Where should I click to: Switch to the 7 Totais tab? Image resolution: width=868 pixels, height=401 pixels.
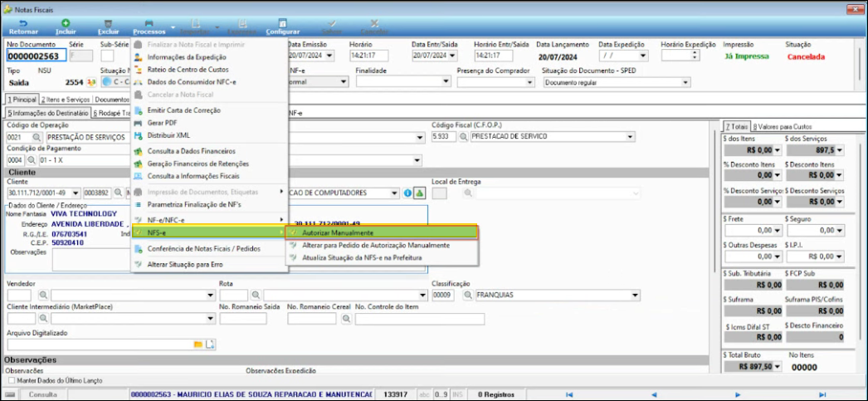point(737,126)
